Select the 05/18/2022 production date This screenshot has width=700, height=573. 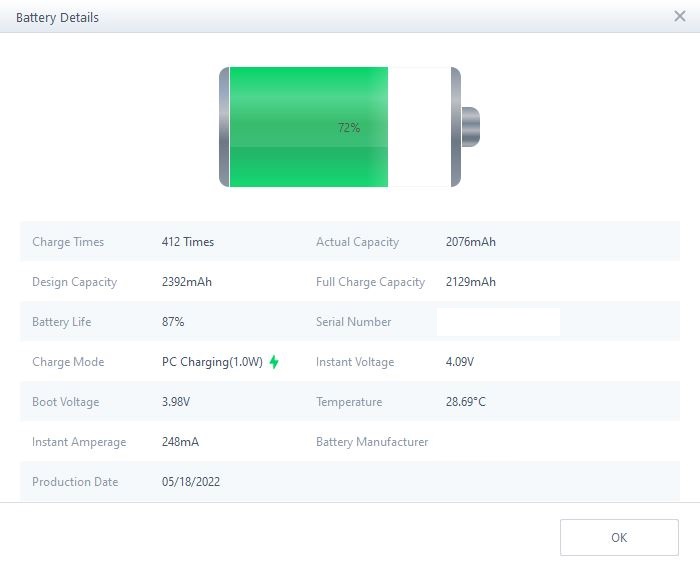click(x=191, y=482)
